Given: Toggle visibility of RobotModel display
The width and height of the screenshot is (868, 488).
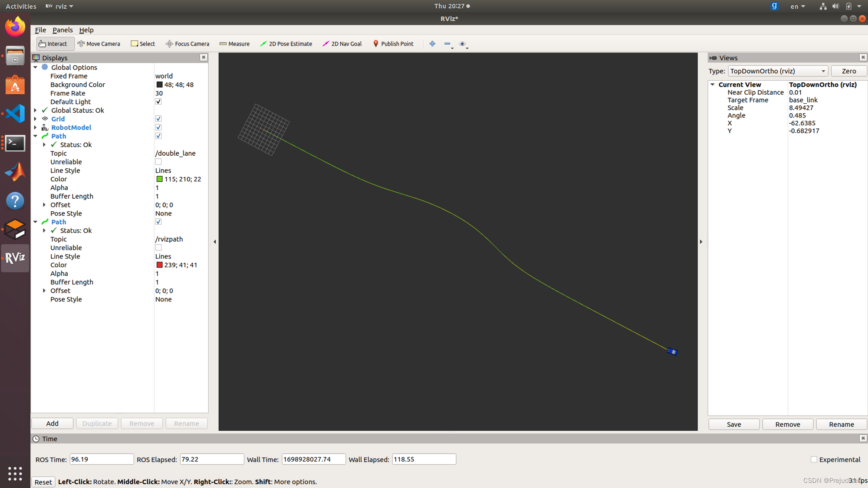Looking at the screenshot, I should [x=158, y=128].
